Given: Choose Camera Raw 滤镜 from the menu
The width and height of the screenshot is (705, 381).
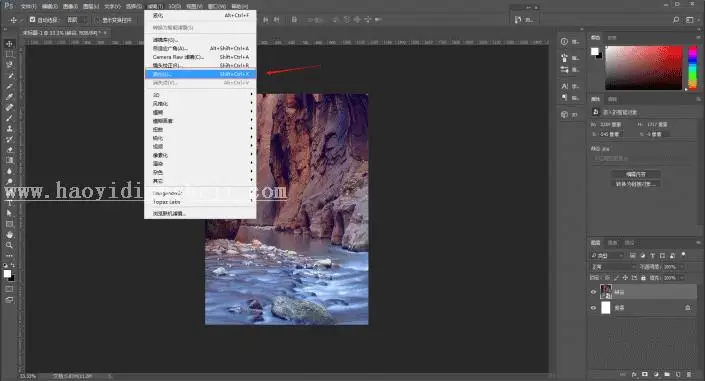Looking at the screenshot, I should (200, 57).
